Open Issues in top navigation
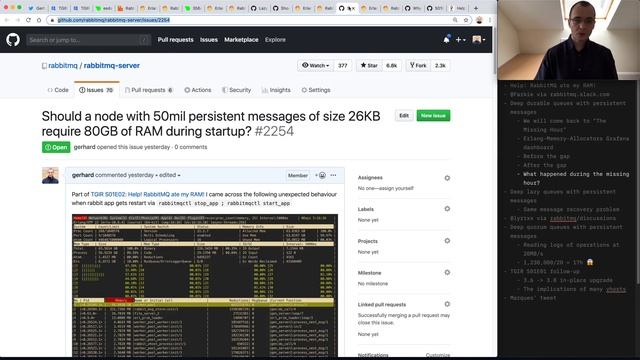 pyautogui.click(x=209, y=40)
